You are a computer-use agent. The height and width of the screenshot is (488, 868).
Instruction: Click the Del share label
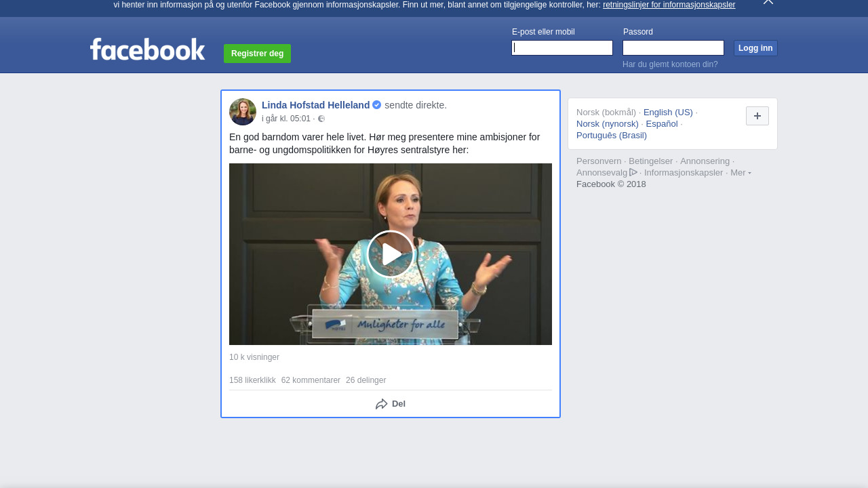399,404
